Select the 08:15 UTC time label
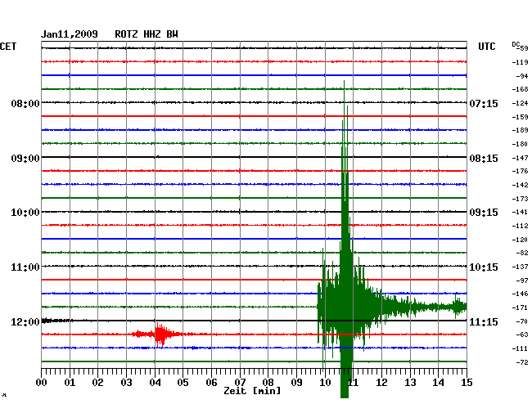 pyautogui.click(x=484, y=159)
